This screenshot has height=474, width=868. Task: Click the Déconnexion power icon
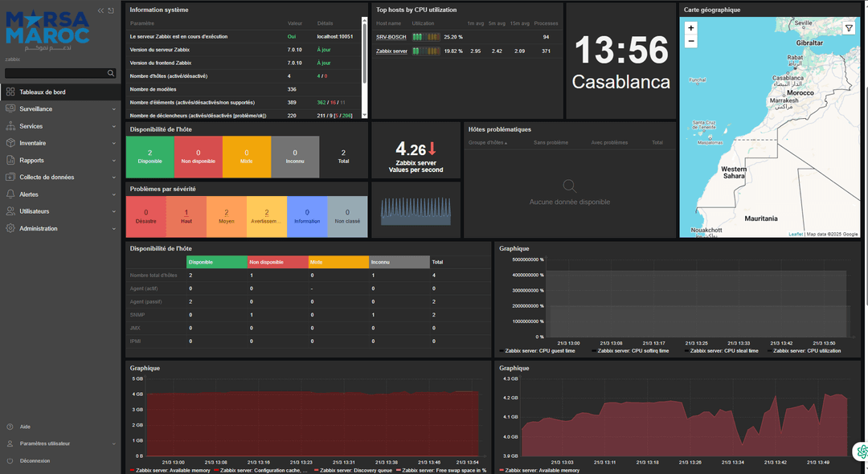click(x=10, y=460)
